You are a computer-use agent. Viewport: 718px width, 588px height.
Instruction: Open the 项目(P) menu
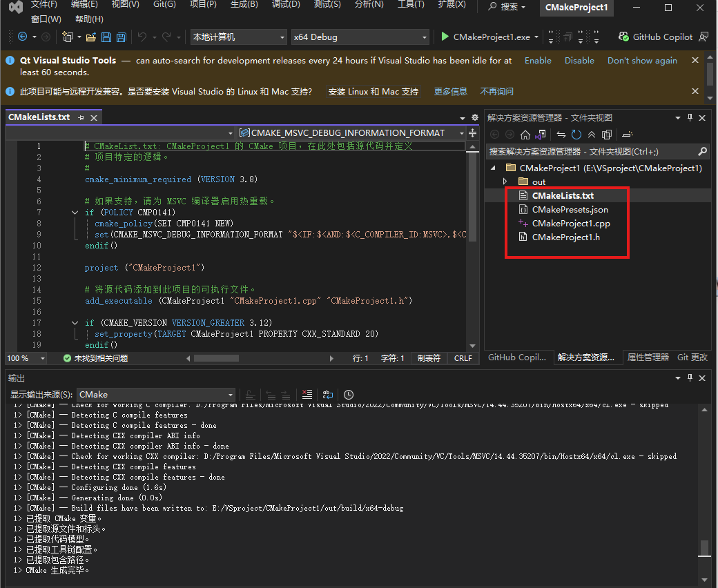(202, 6)
